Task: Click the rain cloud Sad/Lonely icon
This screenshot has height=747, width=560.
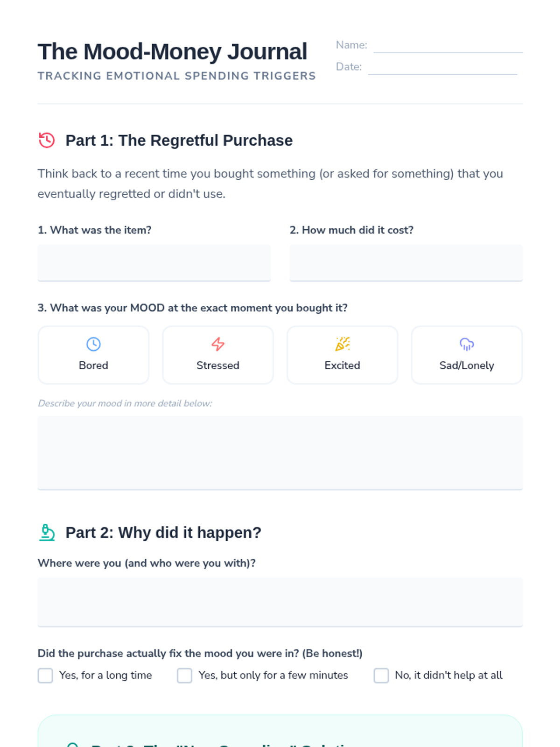Action: tap(467, 344)
